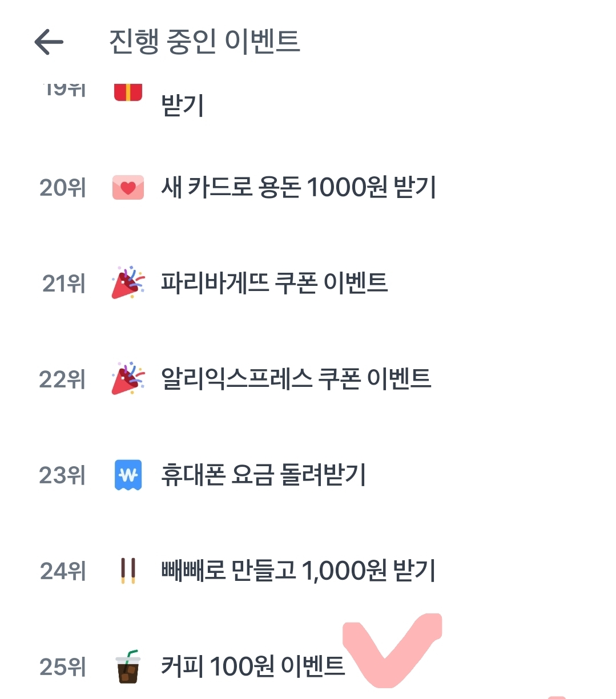Click the red gift box icon

pyautogui.click(x=128, y=92)
